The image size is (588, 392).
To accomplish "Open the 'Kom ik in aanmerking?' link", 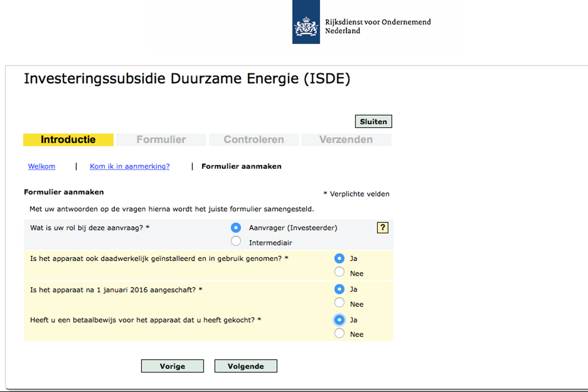I will click(130, 166).
